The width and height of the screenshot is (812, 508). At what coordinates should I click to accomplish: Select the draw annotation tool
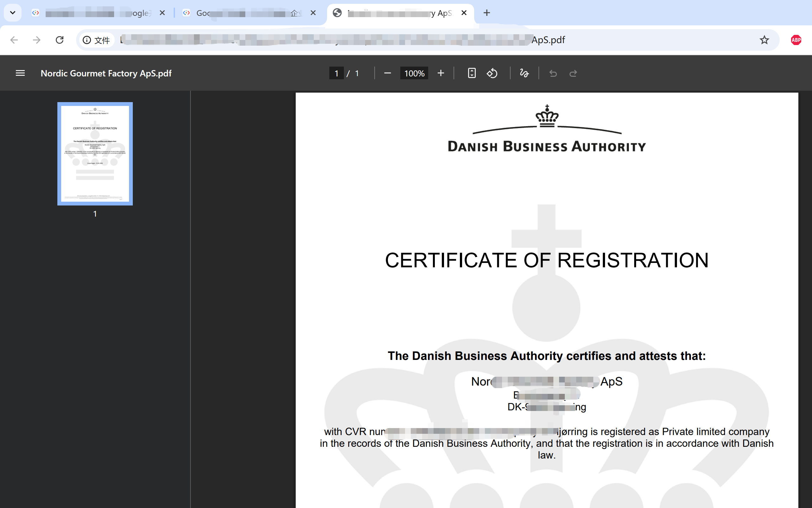(524, 73)
